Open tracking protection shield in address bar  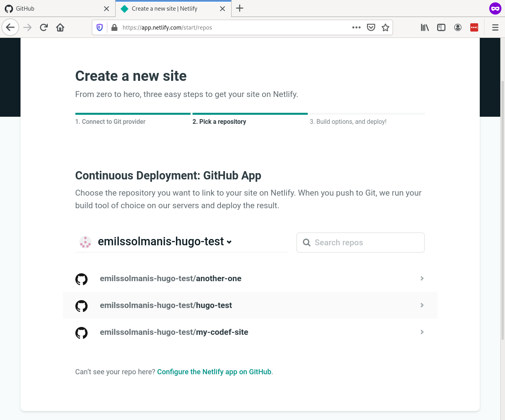click(x=100, y=27)
